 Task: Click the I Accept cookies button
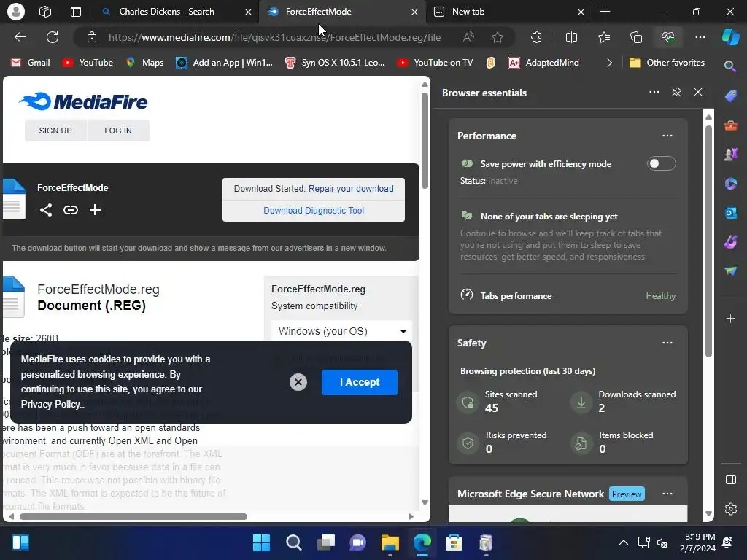click(x=359, y=382)
